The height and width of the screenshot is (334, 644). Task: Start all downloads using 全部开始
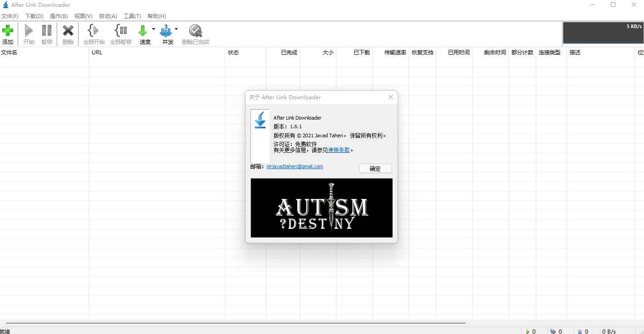93,34
